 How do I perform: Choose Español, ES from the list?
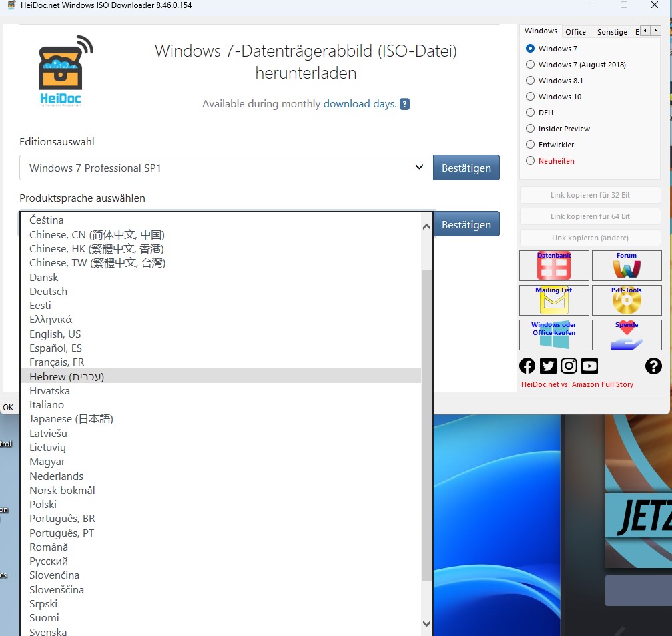[x=221, y=348]
